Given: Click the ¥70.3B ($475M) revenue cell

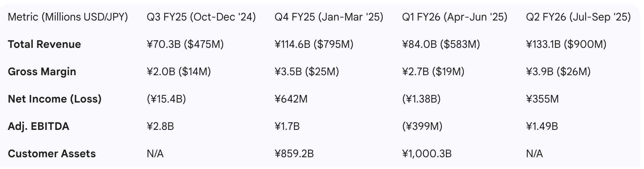Looking at the screenshot, I should [185, 44].
